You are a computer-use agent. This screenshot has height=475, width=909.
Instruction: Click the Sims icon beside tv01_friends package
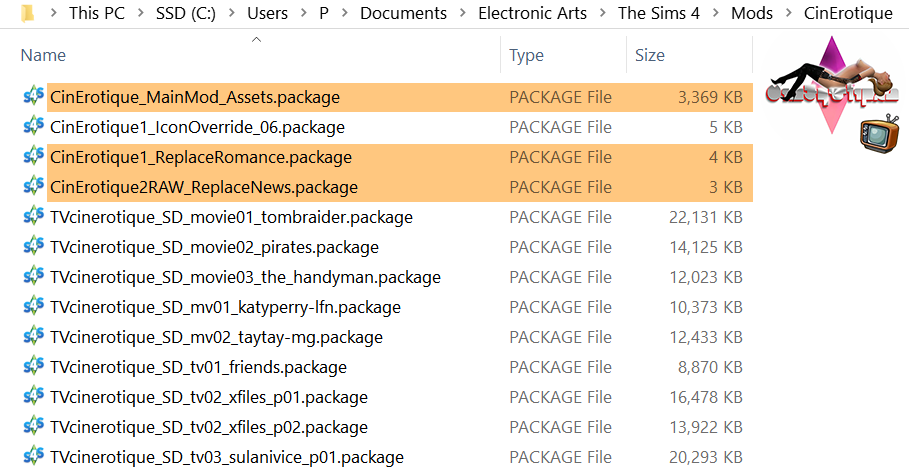pyautogui.click(x=34, y=367)
